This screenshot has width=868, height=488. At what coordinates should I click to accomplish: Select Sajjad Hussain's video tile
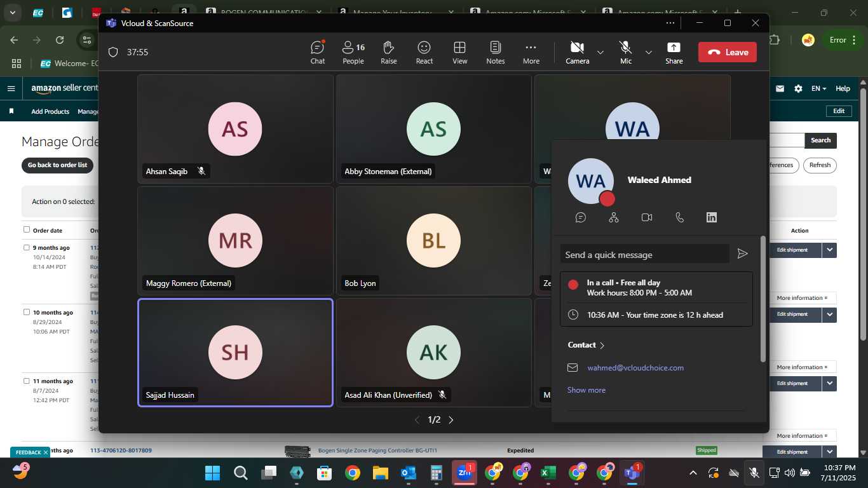tap(236, 353)
